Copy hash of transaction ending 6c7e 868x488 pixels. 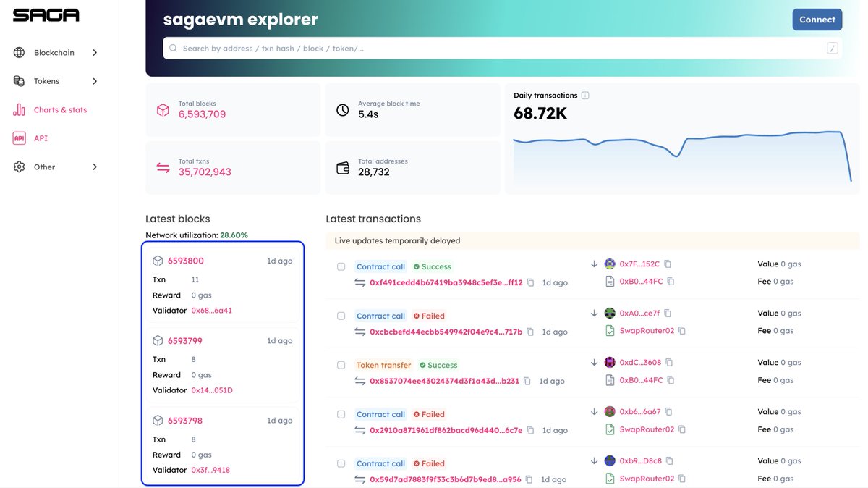click(x=531, y=430)
